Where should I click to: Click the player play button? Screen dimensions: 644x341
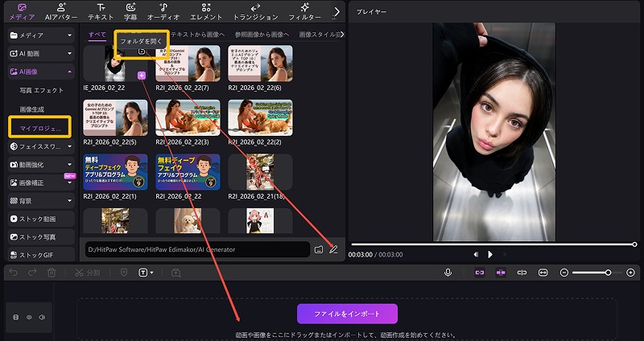coord(490,254)
